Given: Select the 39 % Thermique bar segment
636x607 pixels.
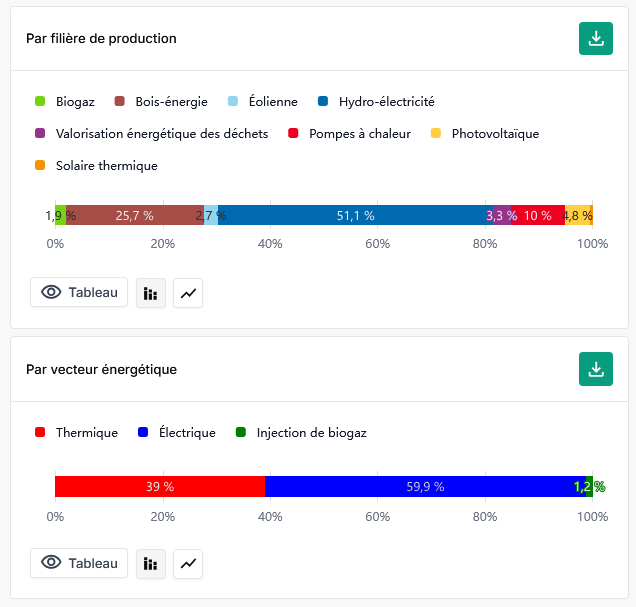Looking at the screenshot, I should point(160,486).
